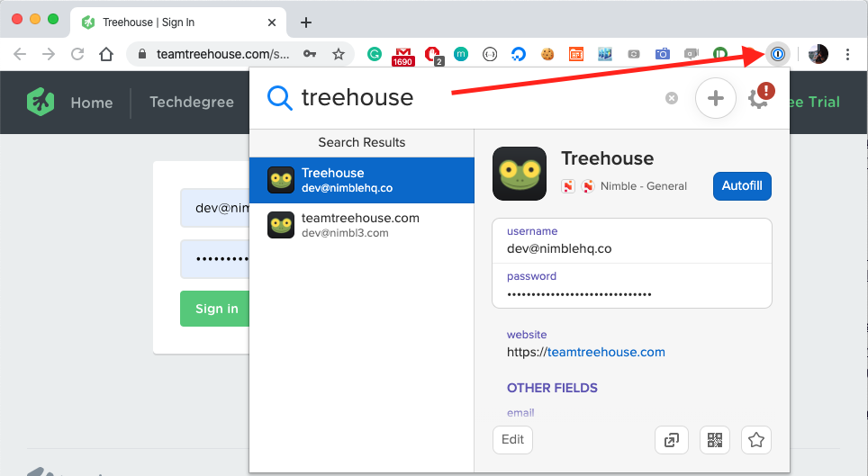Open Chrome three-dot menu
868x476 pixels.
pyautogui.click(x=847, y=54)
